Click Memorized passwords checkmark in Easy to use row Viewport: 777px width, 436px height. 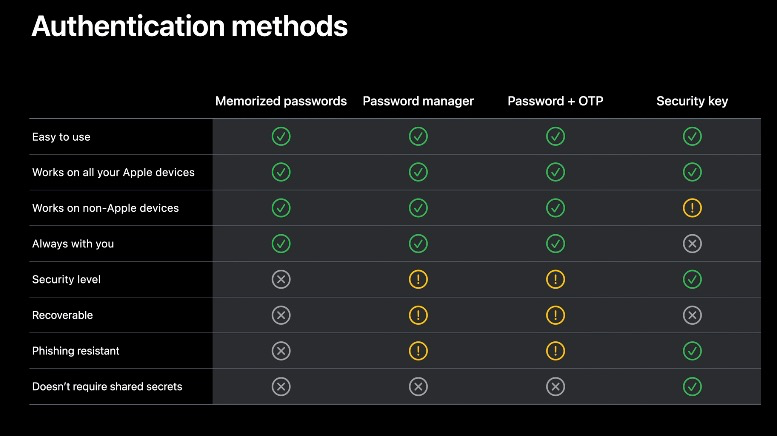pyautogui.click(x=281, y=136)
